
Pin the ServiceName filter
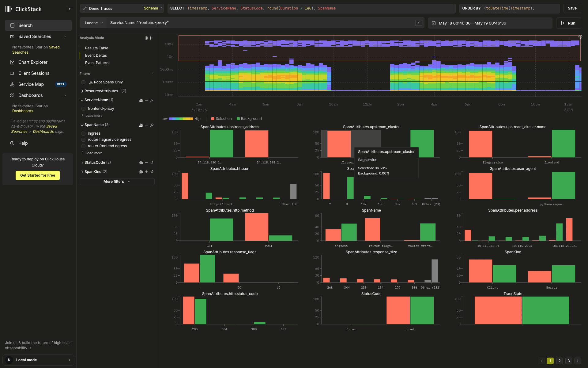[152, 100]
